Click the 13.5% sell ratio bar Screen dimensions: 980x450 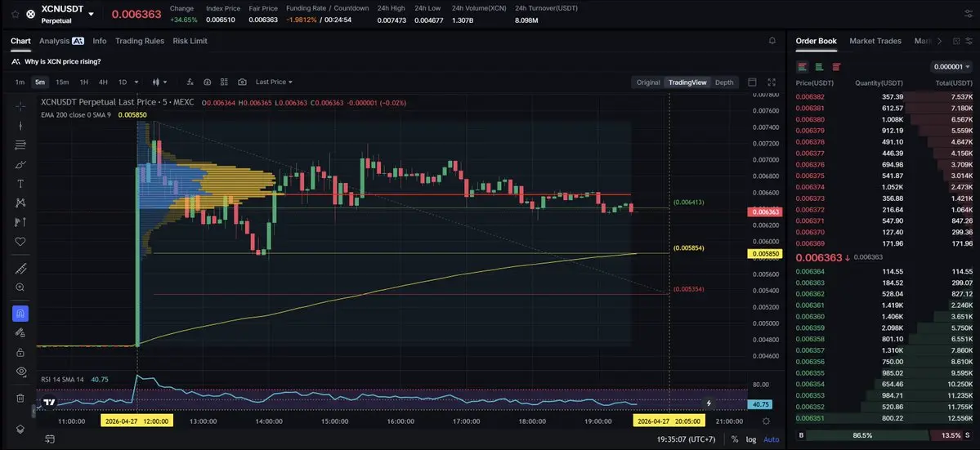[952, 434]
